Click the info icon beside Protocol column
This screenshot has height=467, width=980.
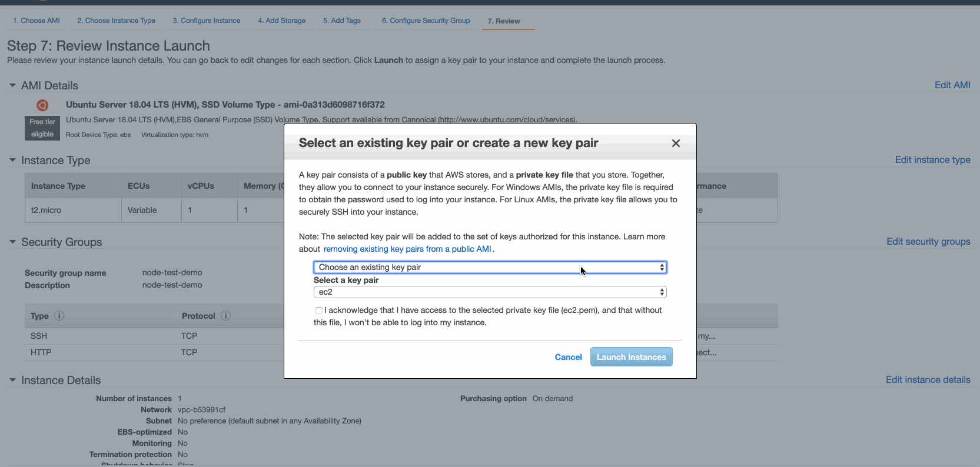(x=226, y=316)
